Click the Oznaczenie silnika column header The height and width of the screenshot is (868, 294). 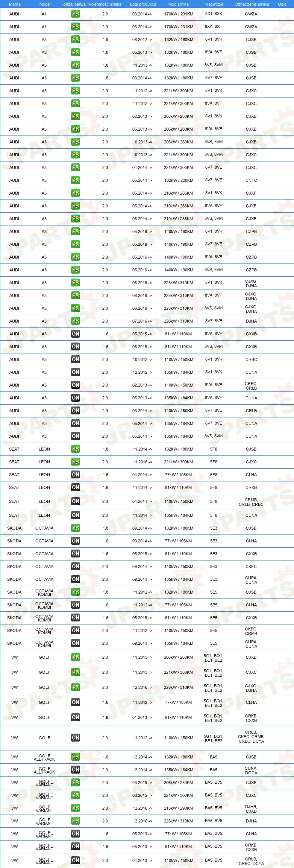252,4
